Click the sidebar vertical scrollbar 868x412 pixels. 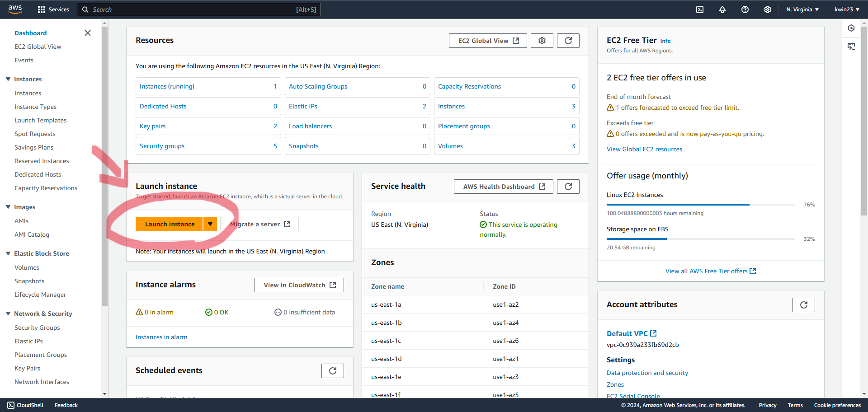(105, 166)
